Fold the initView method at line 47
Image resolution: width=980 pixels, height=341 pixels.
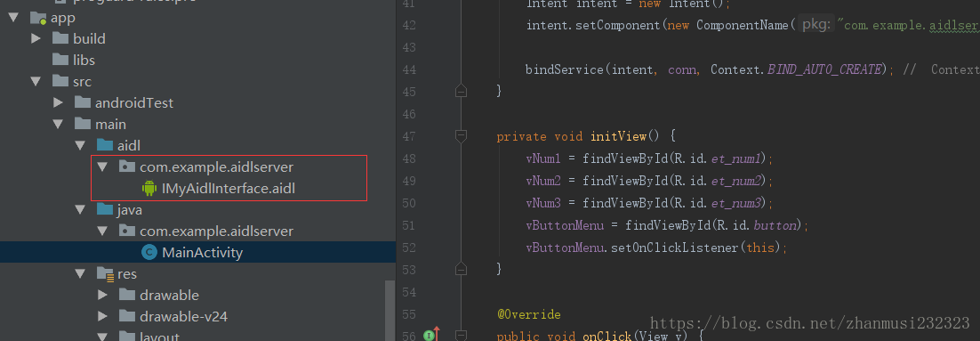461,135
